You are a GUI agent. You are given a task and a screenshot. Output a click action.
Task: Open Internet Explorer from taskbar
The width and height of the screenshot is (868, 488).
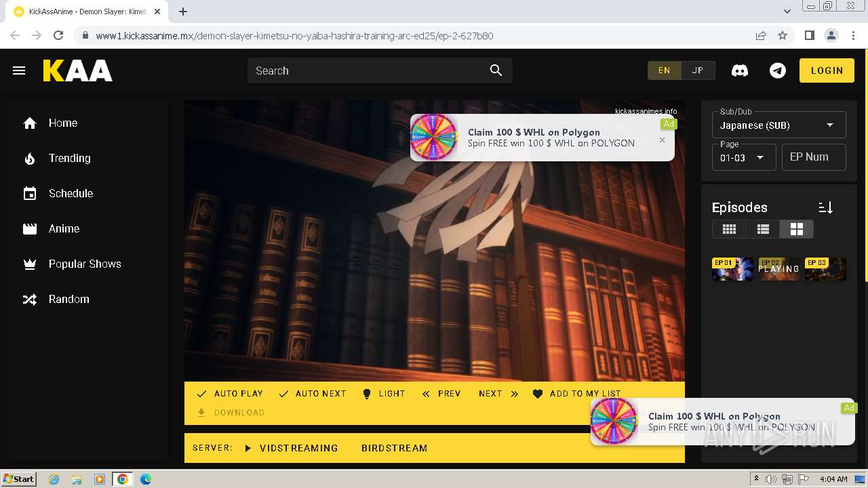[54, 479]
